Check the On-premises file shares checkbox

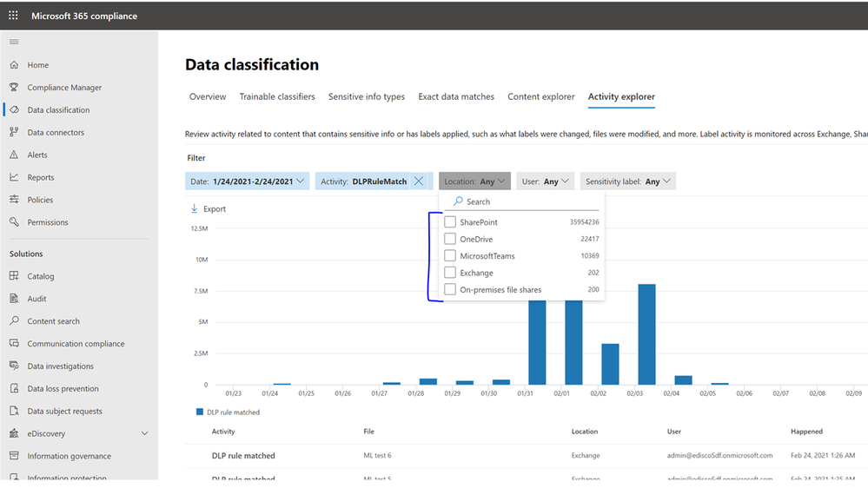[450, 289]
